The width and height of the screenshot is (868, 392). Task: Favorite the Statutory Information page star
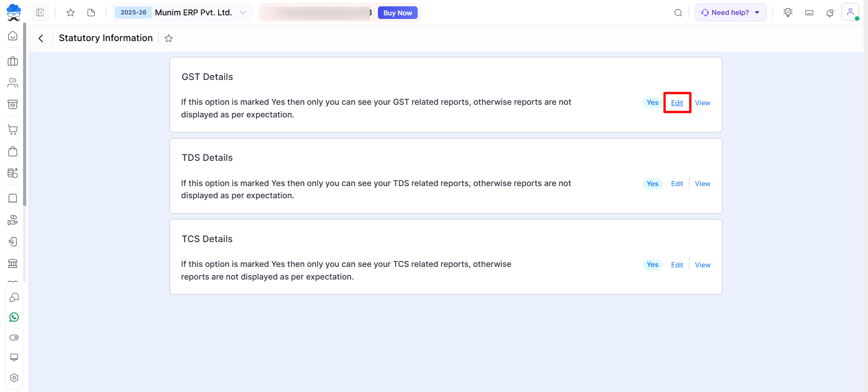(169, 38)
